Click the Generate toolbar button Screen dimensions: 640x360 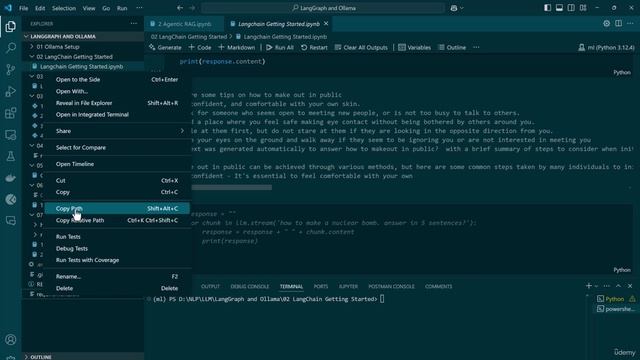pos(165,47)
